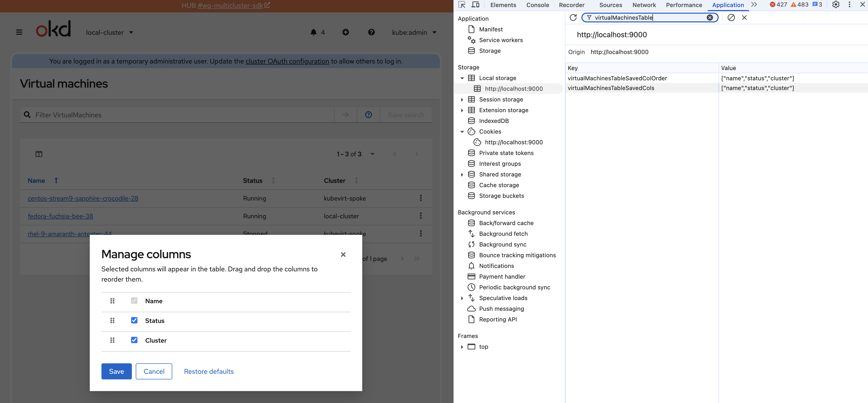This screenshot has width=868, height=403.
Task: Uncheck the Status column checkbox
Action: click(x=134, y=320)
